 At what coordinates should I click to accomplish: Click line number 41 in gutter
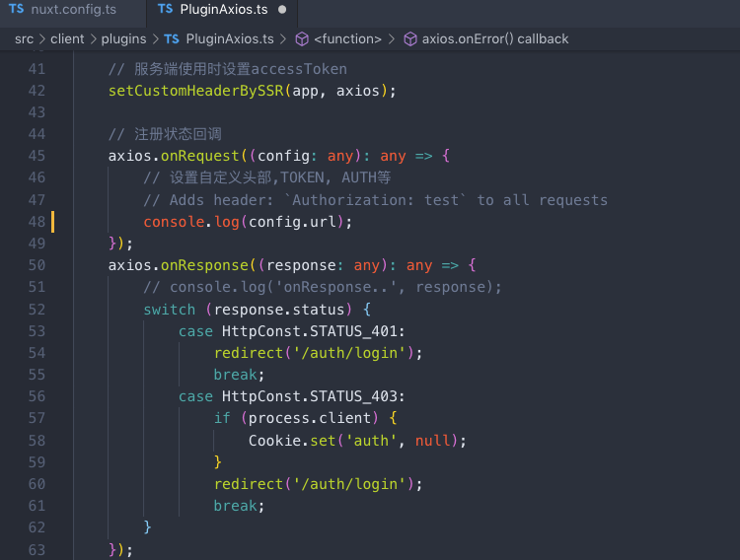tap(37, 69)
